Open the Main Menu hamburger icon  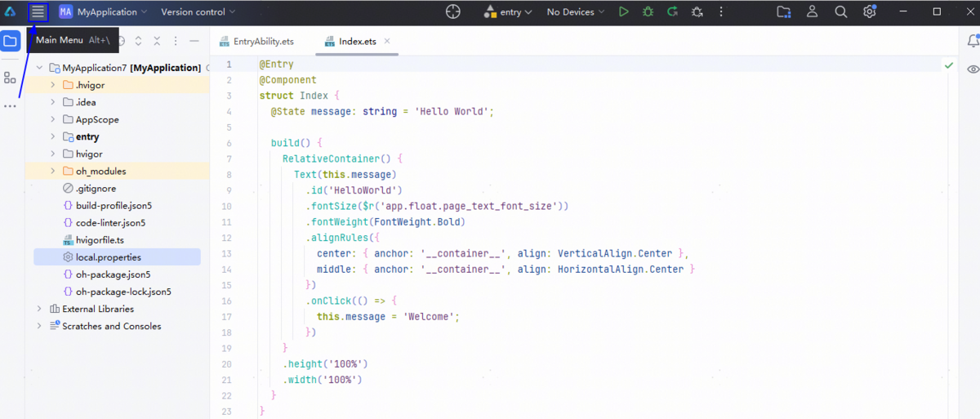click(x=38, y=12)
